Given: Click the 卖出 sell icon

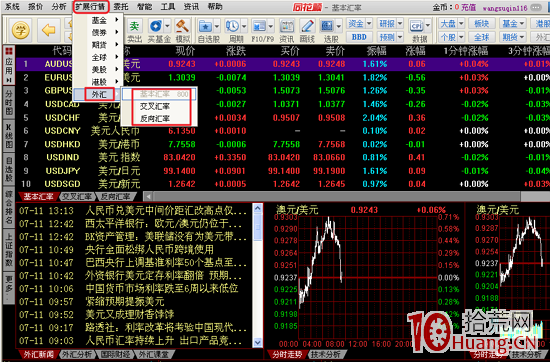Looking at the screenshot, I should point(134,30).
